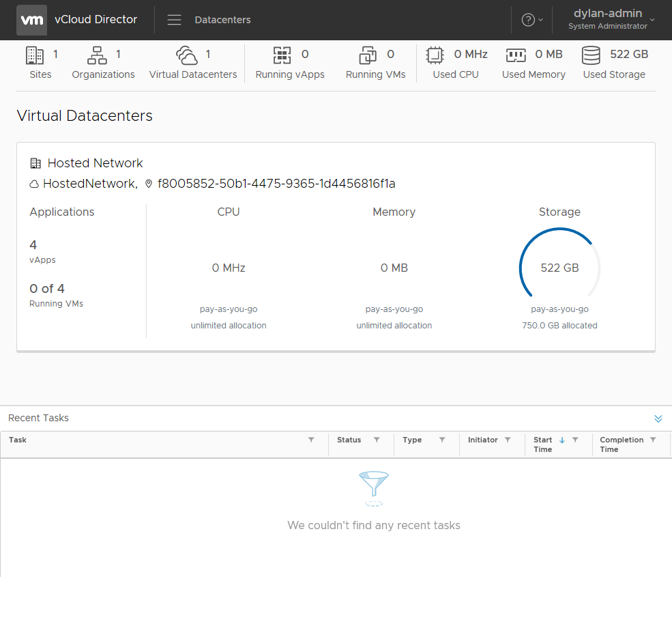Filter the Status column

click(377, 440)
